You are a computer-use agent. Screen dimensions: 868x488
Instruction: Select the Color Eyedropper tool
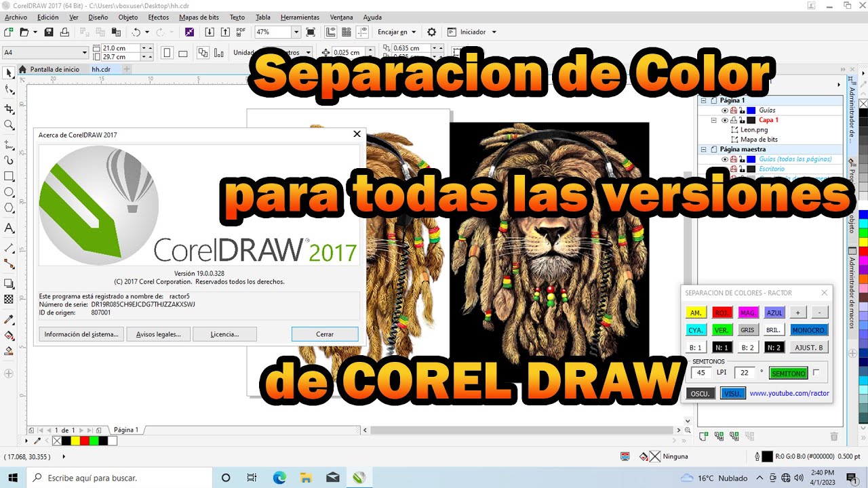coord(9,319)
